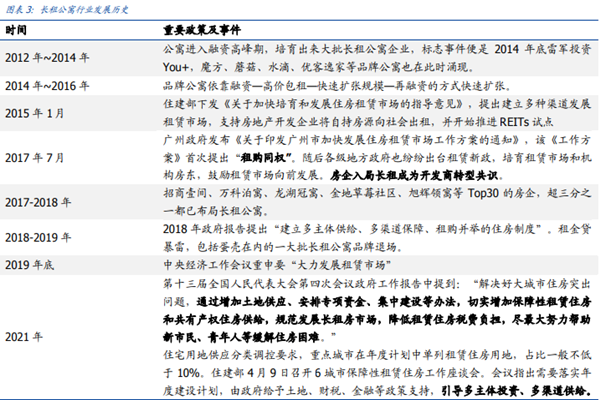Click bold line beginning '和共有产权住房供给'
Image resolution: width=600 pixels, height=400 pixels.
[x=377, y=319]
